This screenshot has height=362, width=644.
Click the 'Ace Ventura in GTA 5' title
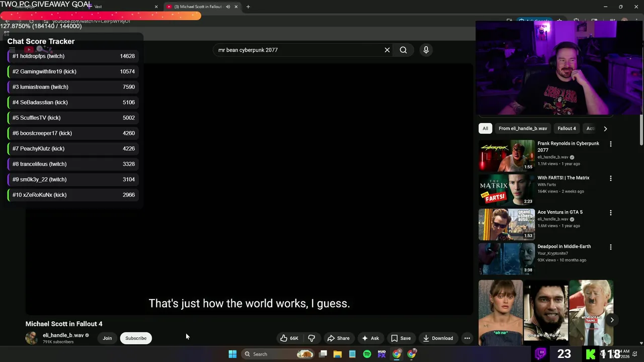[559, 212]
